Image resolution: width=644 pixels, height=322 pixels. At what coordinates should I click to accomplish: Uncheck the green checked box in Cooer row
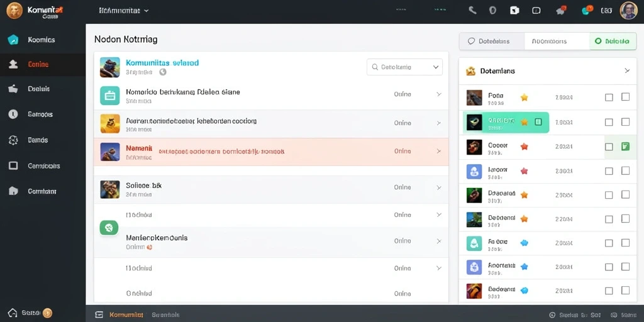pos(625,146)
